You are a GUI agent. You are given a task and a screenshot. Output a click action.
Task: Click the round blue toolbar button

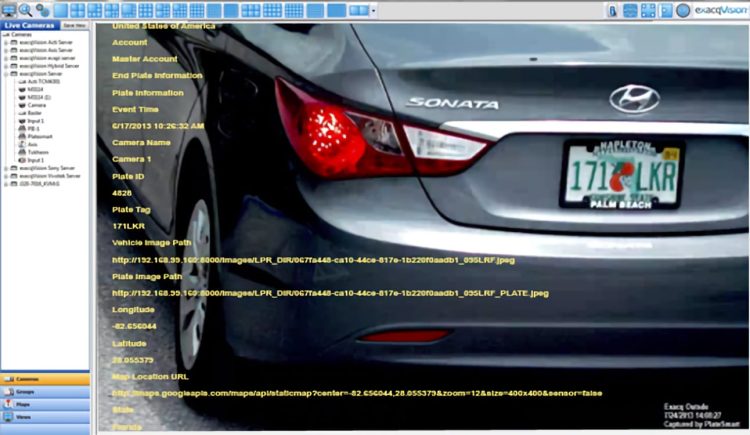pyautogui.click(x=683, y=11)
